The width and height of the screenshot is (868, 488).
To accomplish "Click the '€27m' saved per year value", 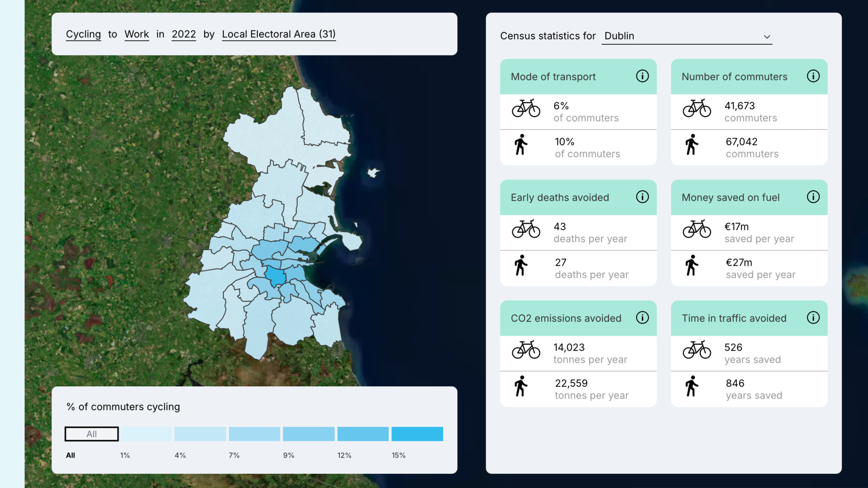I will 739,262.
